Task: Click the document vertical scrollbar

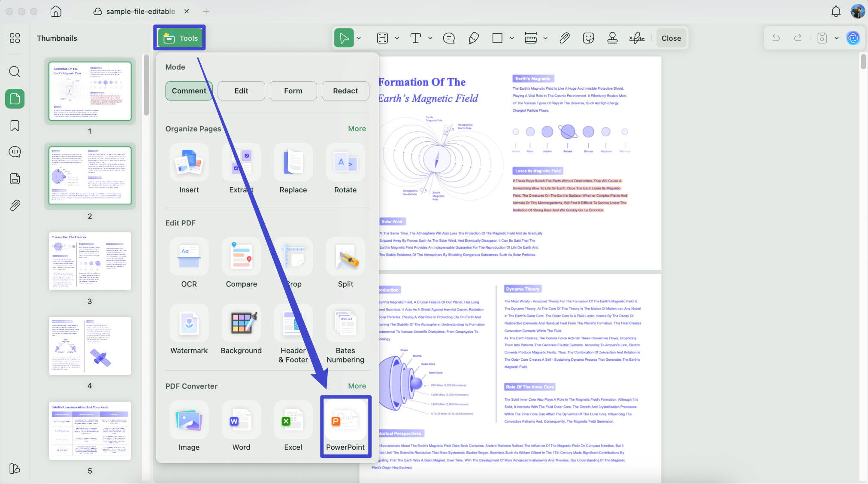Action: (x=863, y=61)
